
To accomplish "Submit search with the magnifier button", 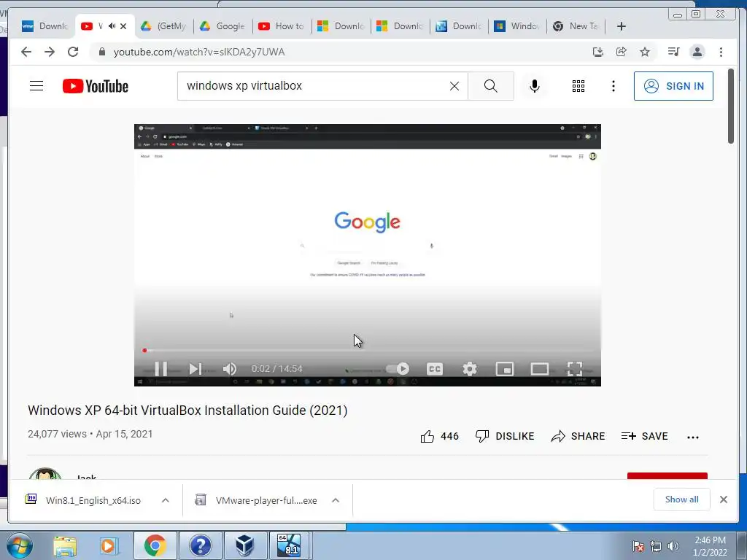I will tap(491, 86).
